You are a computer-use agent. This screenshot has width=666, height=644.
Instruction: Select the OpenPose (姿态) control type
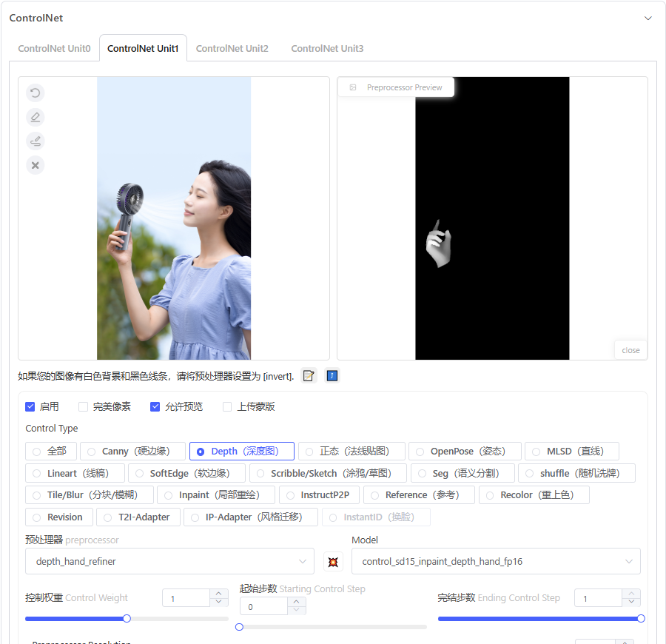[x=465, y=451]
